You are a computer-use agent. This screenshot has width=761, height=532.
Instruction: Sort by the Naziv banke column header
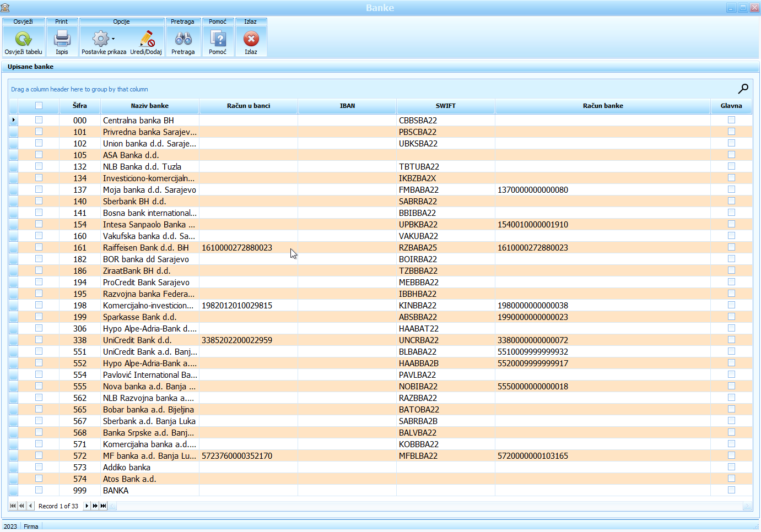pyautogui.click(x=149, y=106)
